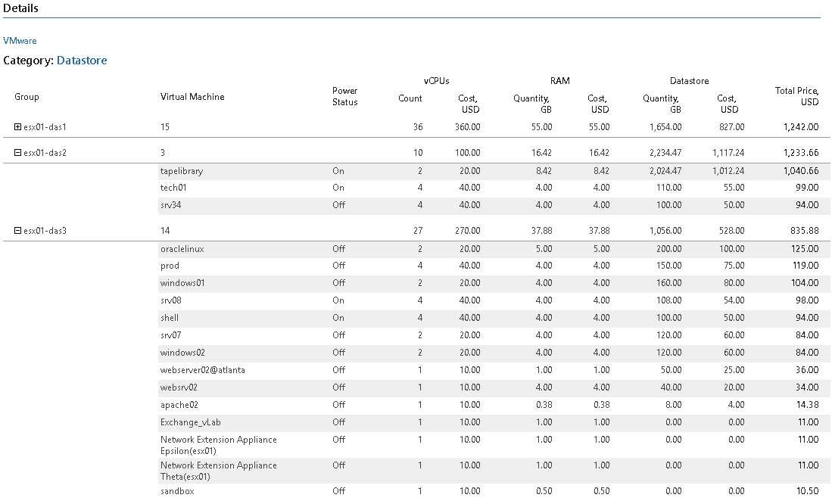Click the esx01-das2 group name
The height and width of the screenshot is (504, 832).
coord(45,153)
